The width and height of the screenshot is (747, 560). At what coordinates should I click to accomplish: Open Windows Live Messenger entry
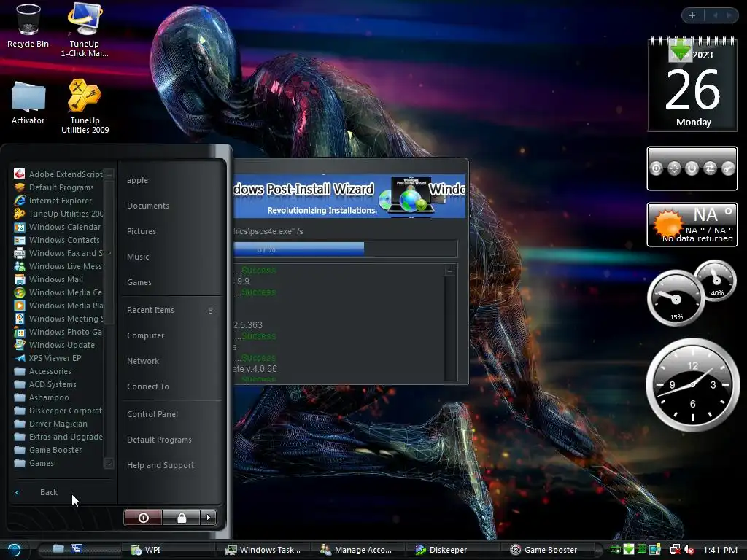pyautogui.click(x=58, y=266)
